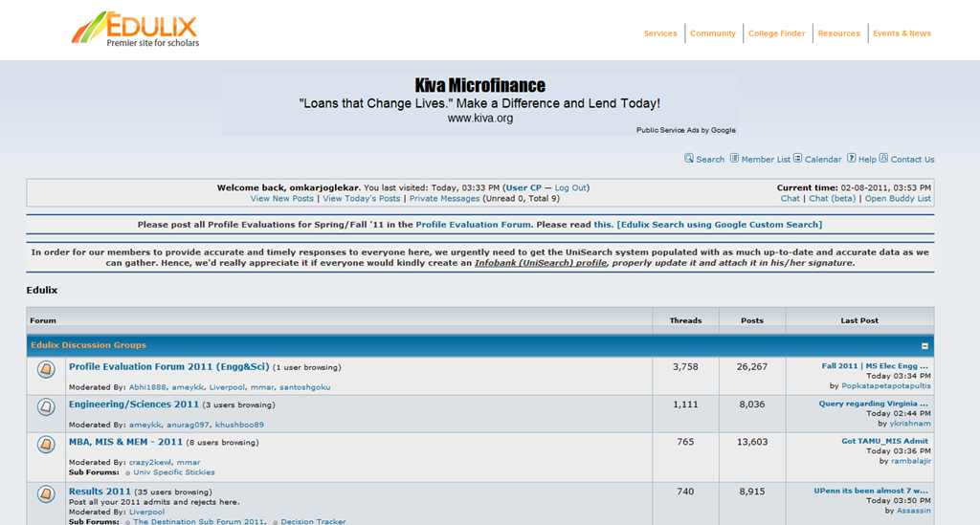View user Popkatapetapotapultis profile
The image size is (980, 525).
[886, 385]
